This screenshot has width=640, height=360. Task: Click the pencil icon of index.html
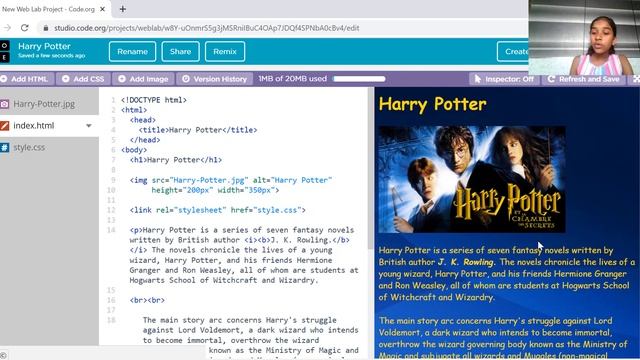point(4,126)
